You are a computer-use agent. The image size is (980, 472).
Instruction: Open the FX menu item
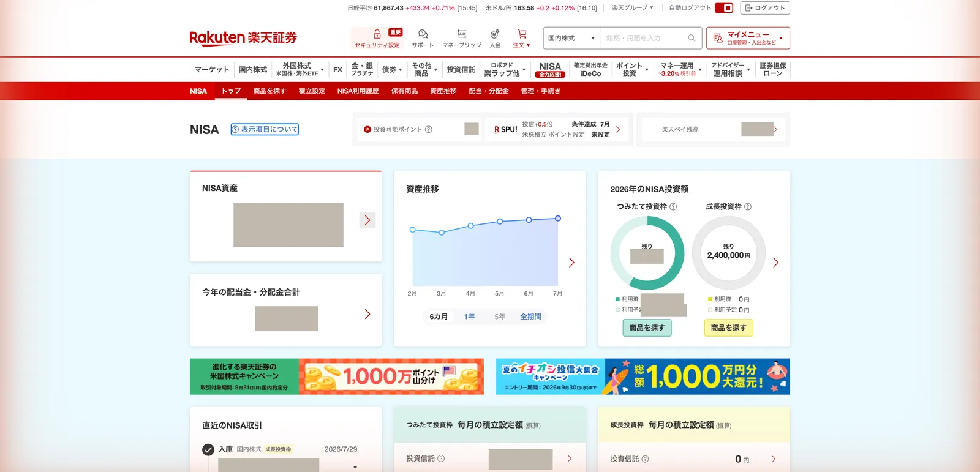pos(337,70)
